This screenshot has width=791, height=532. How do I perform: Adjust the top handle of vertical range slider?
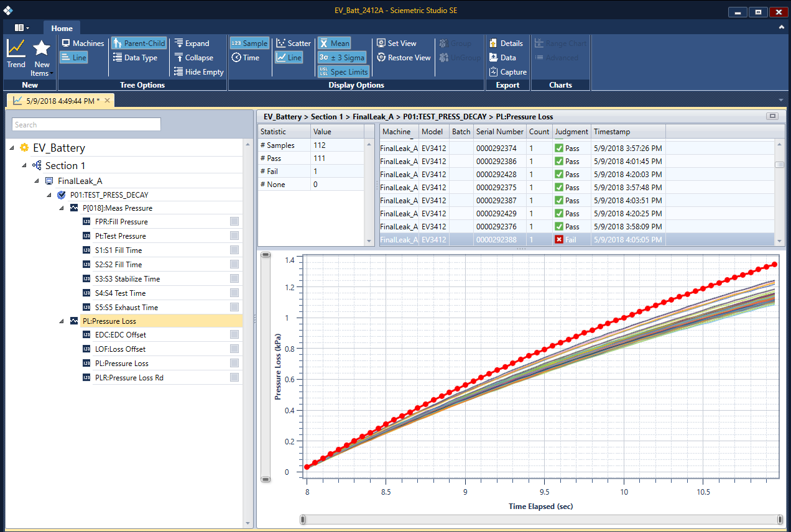pyautogui.click(x=266, y=255)
